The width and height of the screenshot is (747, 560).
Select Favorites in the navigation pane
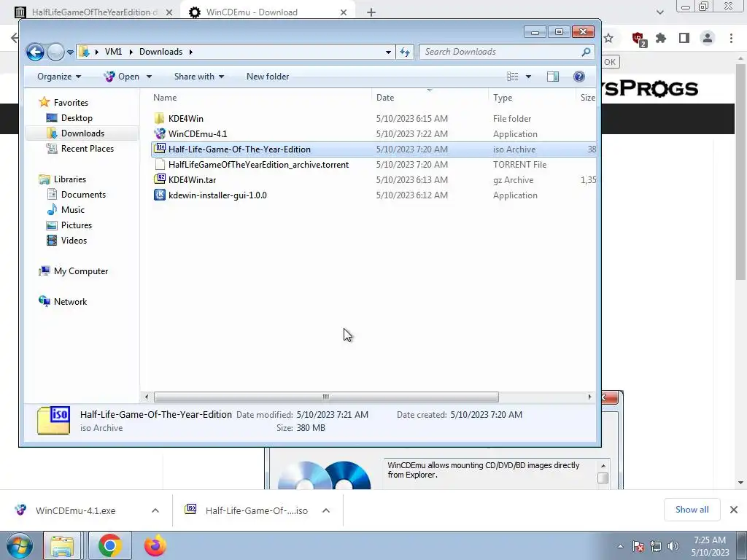pos(71,102)
